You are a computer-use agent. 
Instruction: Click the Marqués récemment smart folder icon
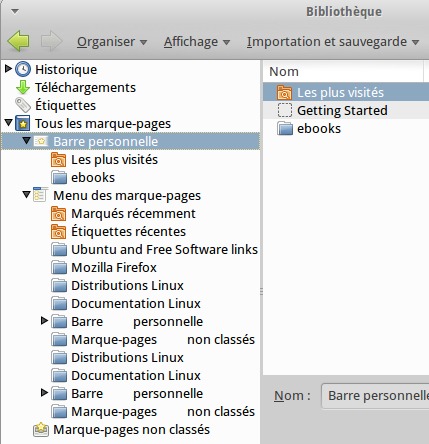59,214
